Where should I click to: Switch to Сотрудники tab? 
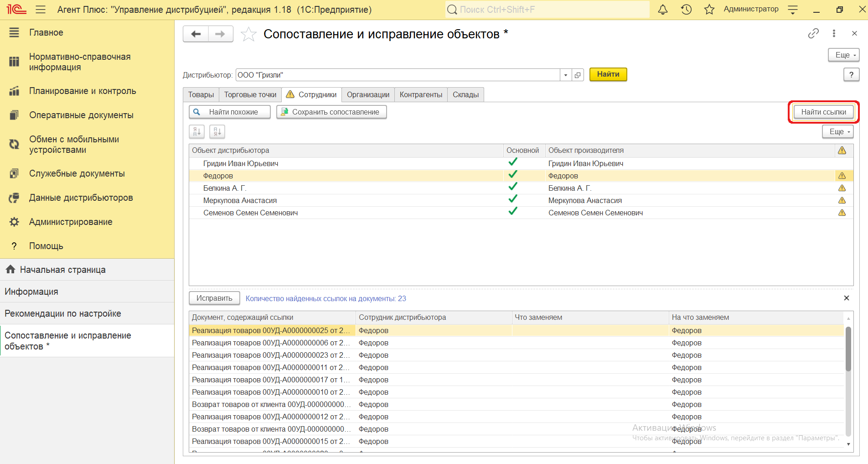pyautogui.click(x=311, y=94)
